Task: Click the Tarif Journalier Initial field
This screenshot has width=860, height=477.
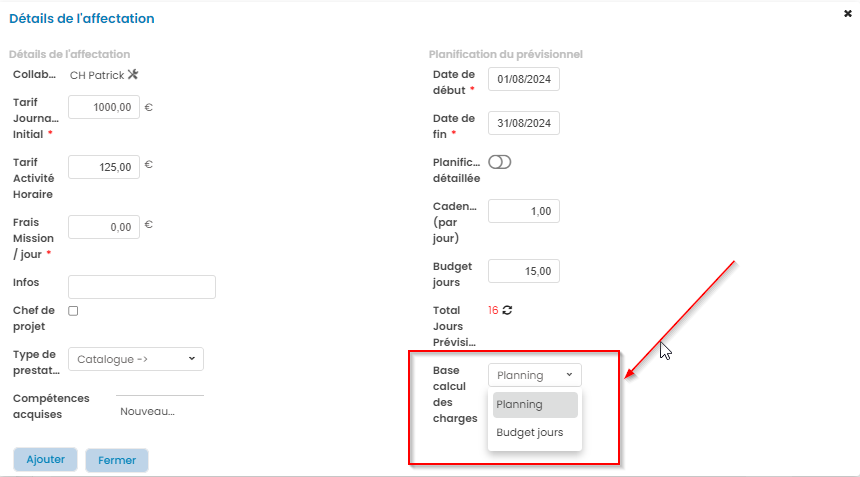Action: [x=104, y=107]
